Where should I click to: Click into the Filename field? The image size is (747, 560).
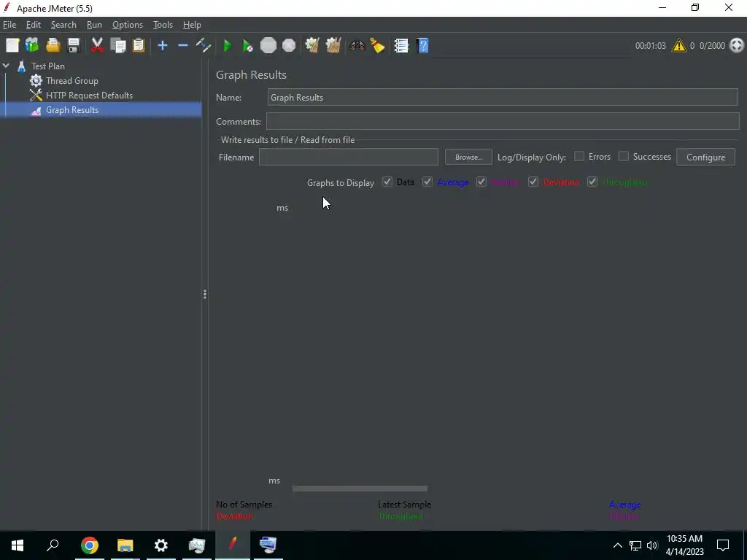(x=348, y=157)
